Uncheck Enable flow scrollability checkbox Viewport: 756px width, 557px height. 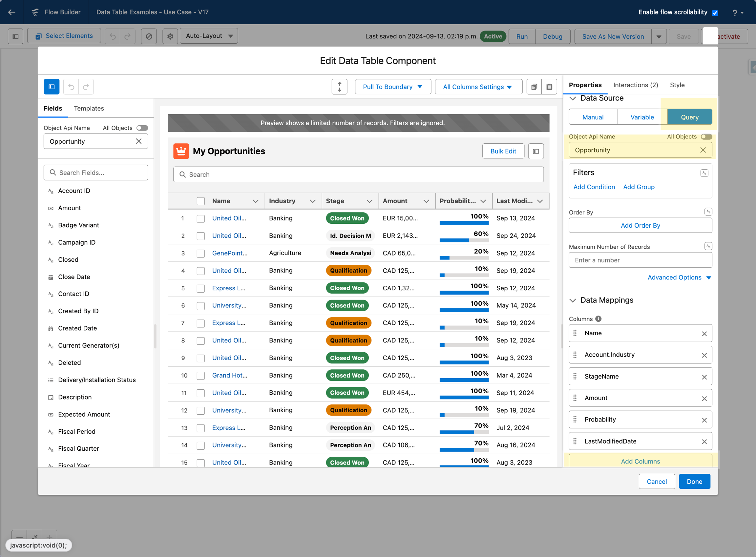715,13
